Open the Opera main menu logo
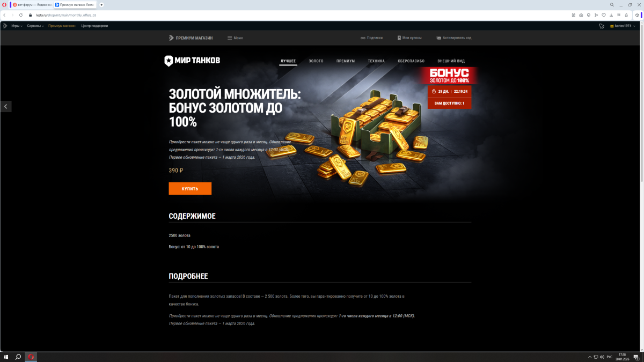This screenshot has height=362, width=644. coord(4,4)
